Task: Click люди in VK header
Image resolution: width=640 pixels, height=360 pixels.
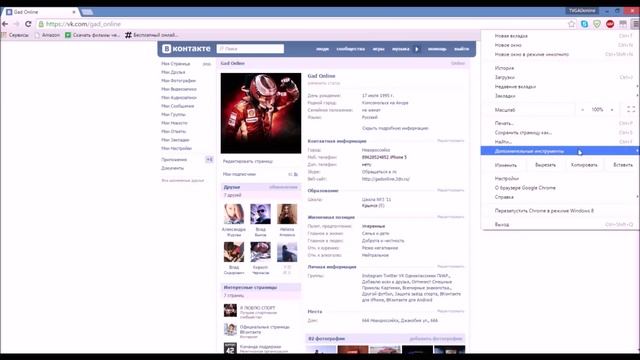Action: point(322,49)
